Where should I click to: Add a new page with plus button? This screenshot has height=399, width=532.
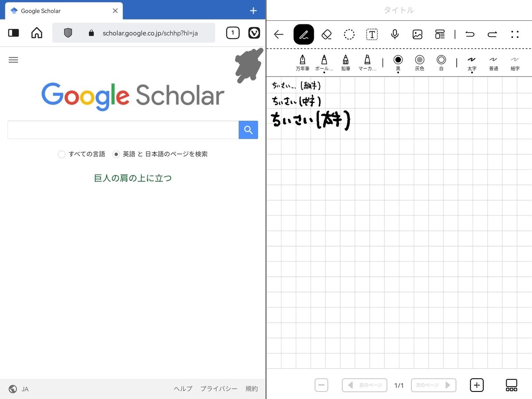[477, 385]
